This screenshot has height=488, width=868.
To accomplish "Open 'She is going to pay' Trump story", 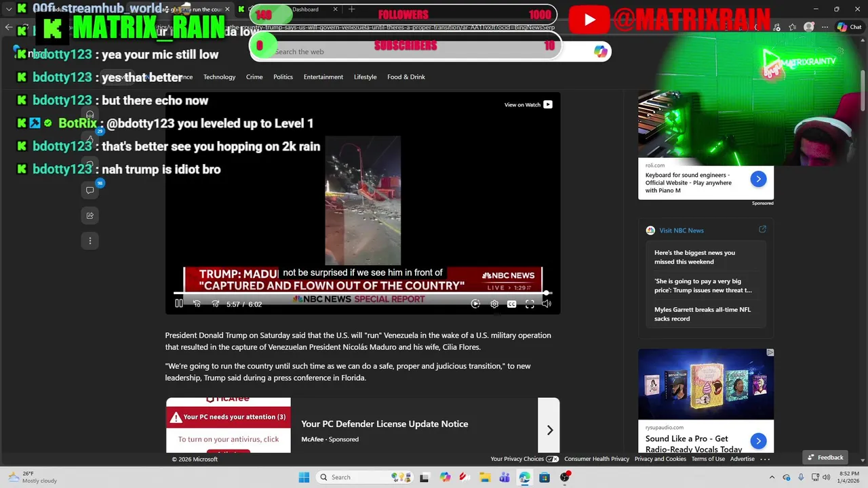I will [703, 285].
